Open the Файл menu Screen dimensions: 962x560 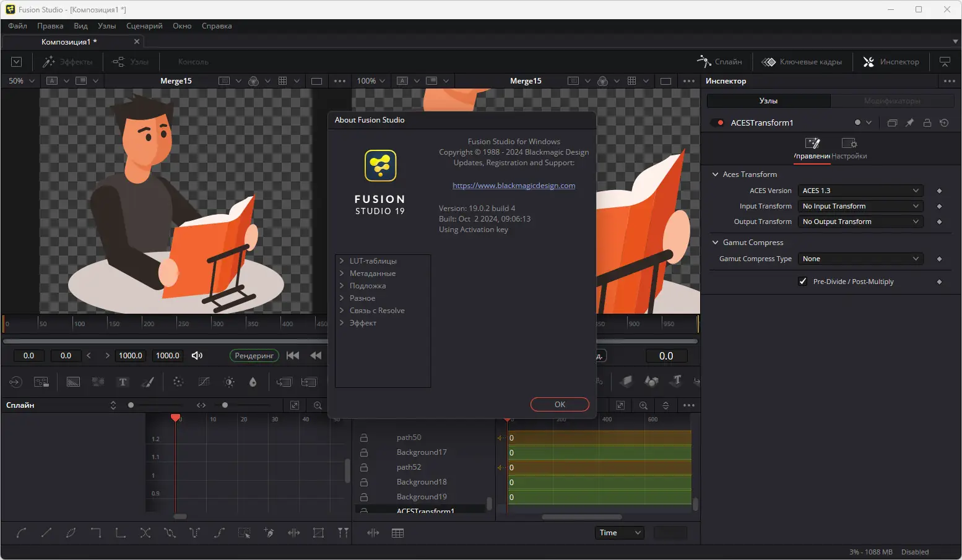(17, 26)
